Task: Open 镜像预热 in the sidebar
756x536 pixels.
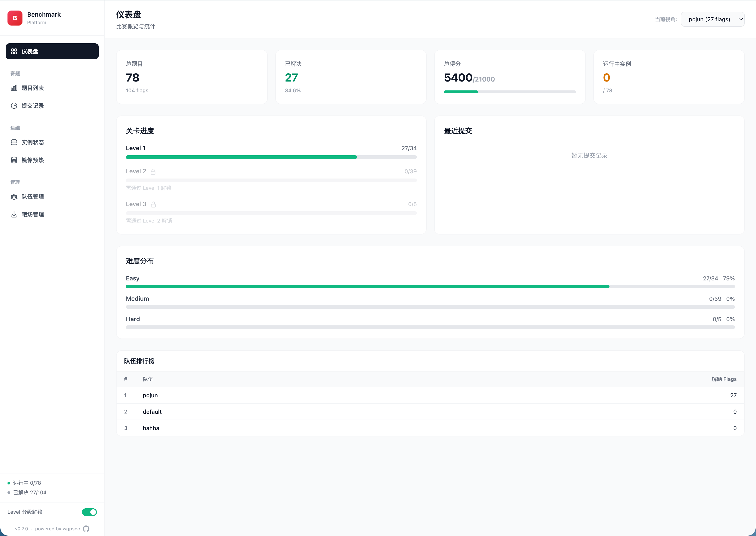Action: 52,160
